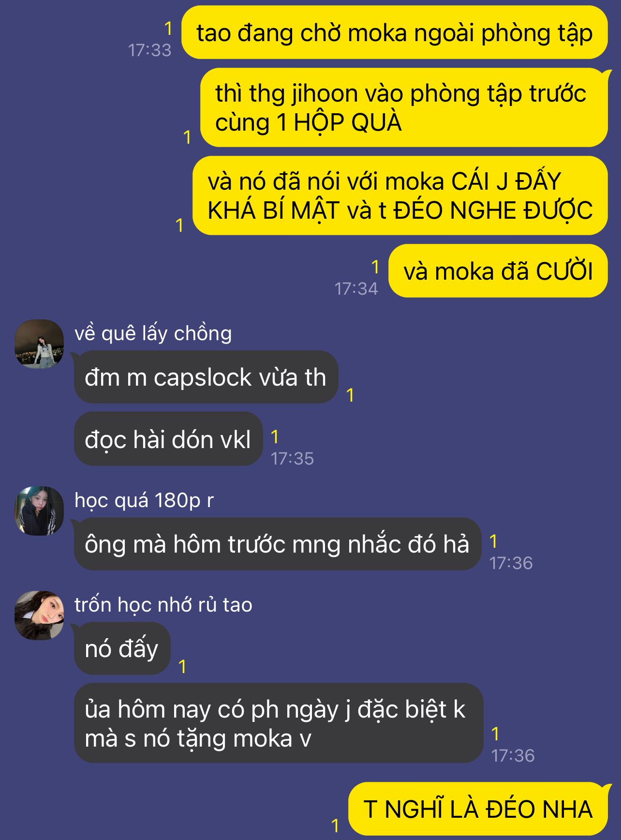The height and width of the screenshot is (840, 621).
Task: Select message "ông mà hôm trước mng nhắc đó hả"
Action: (278, 544)
